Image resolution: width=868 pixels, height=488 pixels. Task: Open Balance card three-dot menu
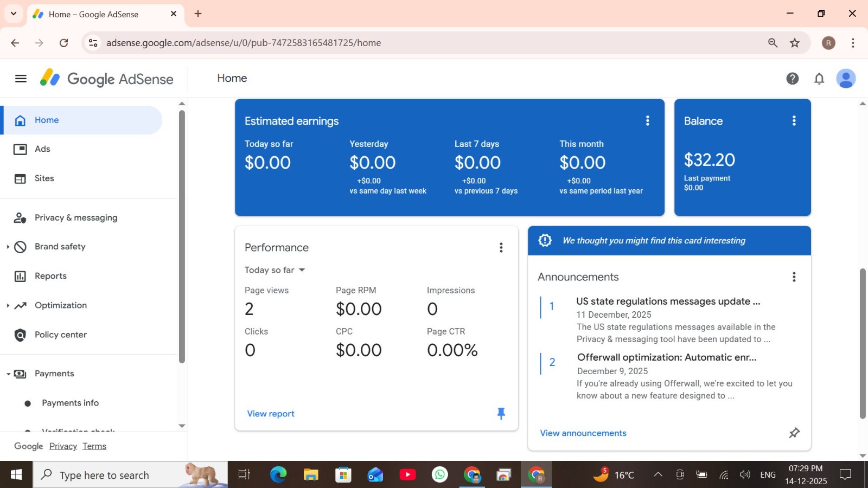(794, 121)
